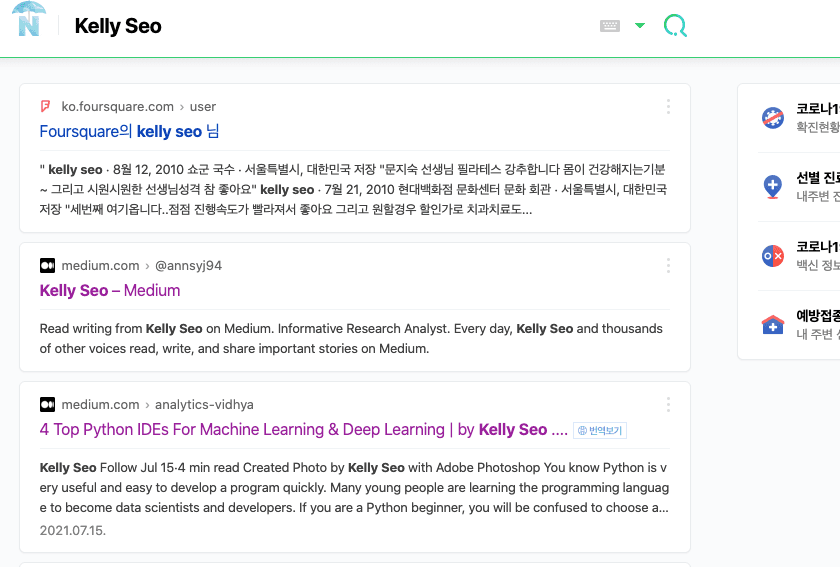Image resolution: width=840 pixels, height=567 pixels.
Task: Open the 코로나19 백신 정보 OX icon
Action: tap(772, 256)
